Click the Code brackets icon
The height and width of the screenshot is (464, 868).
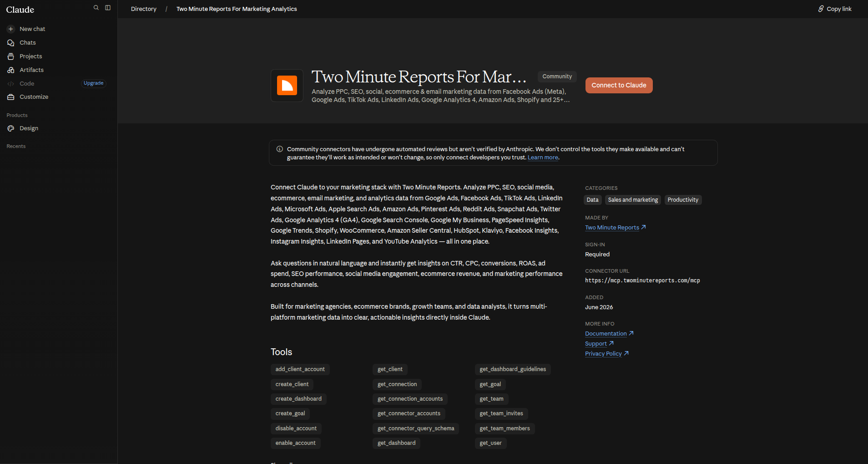click(11, 84)
